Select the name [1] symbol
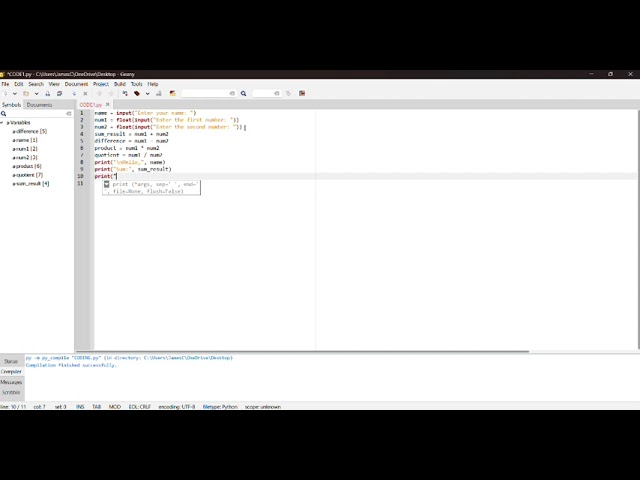Screen dimensions: 640x480 (x=24, y=140)
